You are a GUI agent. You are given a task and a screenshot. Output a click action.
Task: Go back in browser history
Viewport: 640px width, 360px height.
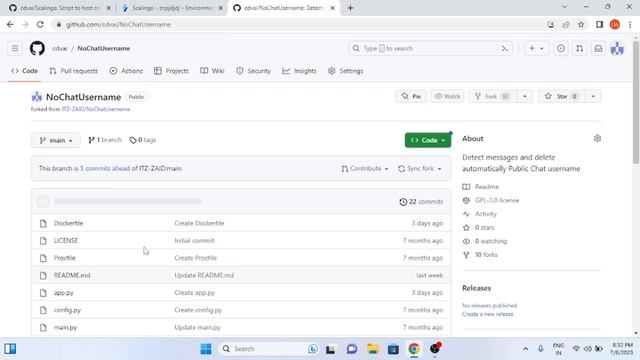point(10,24)
